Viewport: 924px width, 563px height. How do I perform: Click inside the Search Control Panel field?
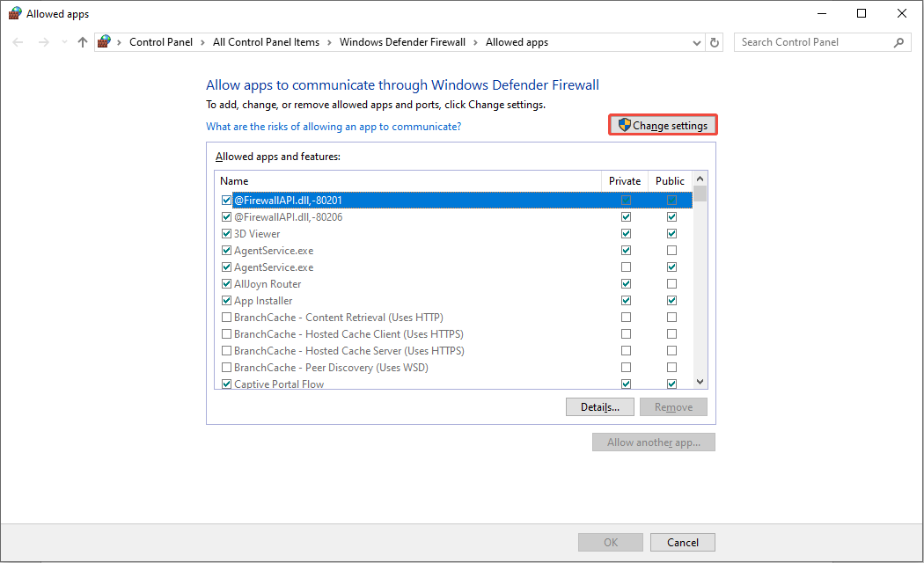point(810,41)
